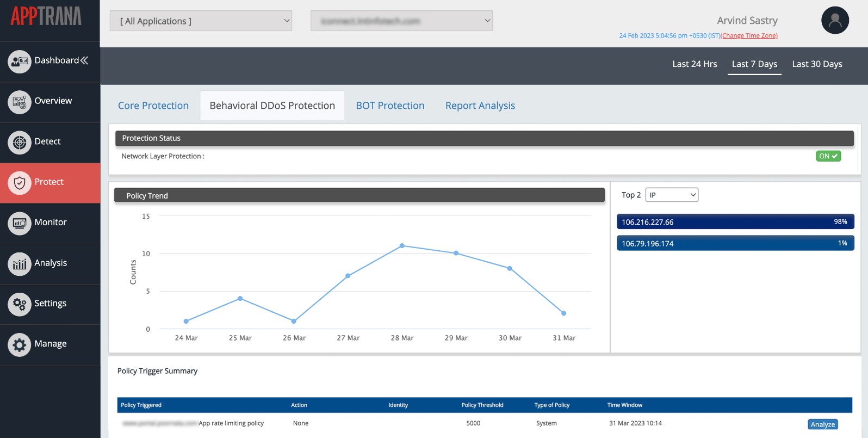Toggle Network Layer Protection ON switch
Screen dimensions: 868x438
[828, 156]
